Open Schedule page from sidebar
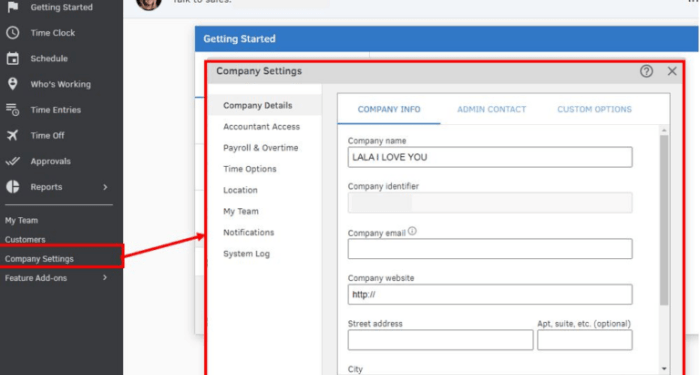 49,58
